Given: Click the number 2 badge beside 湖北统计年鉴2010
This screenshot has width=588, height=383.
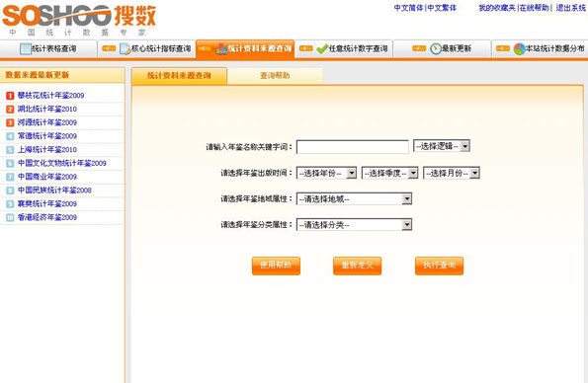Looking at the screenshot, I should (10, 109).
